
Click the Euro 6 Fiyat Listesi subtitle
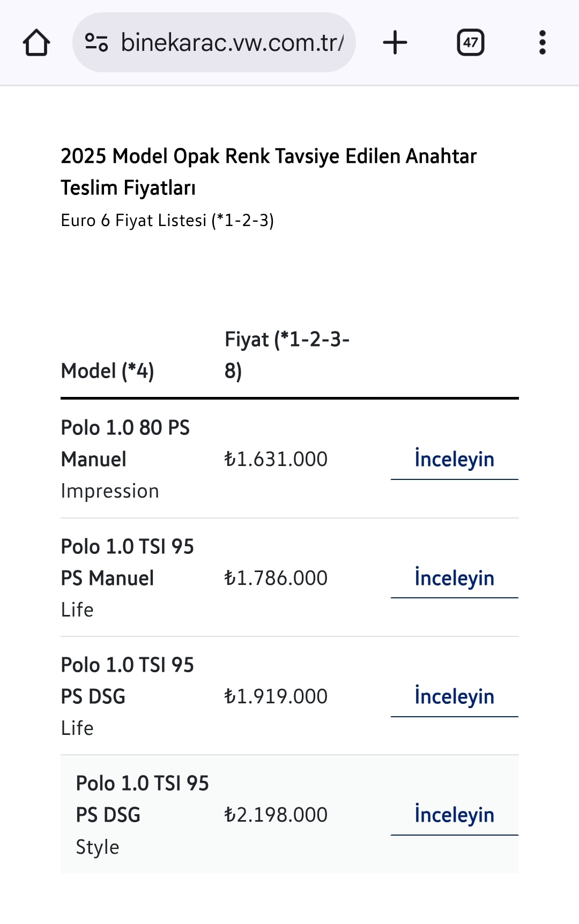click(167, 221)
